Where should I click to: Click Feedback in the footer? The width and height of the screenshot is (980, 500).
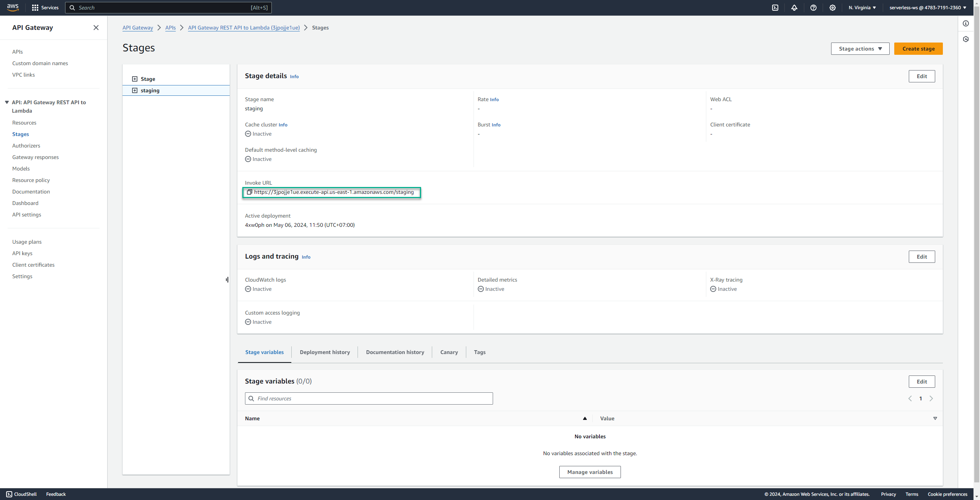click(x=56, y=494)
